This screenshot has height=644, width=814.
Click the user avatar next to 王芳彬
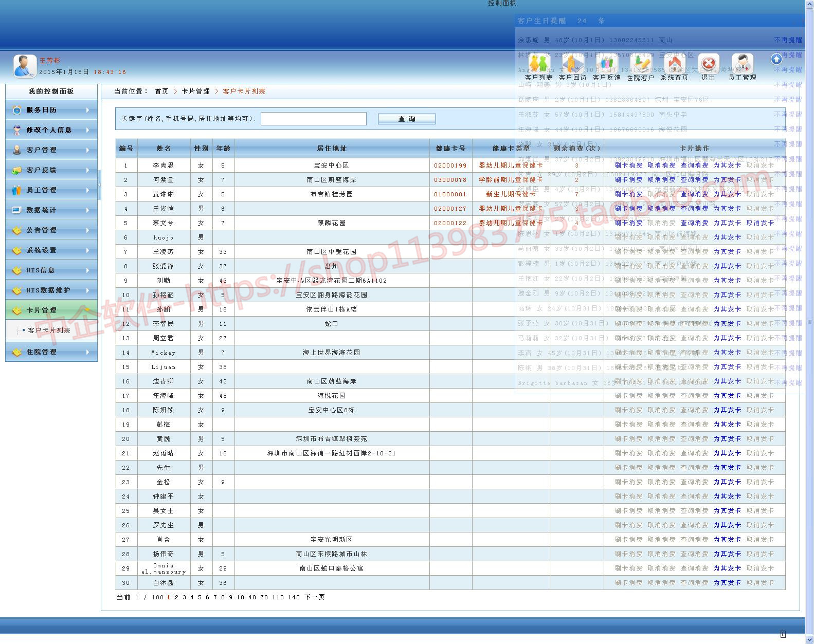click(25, 66)
